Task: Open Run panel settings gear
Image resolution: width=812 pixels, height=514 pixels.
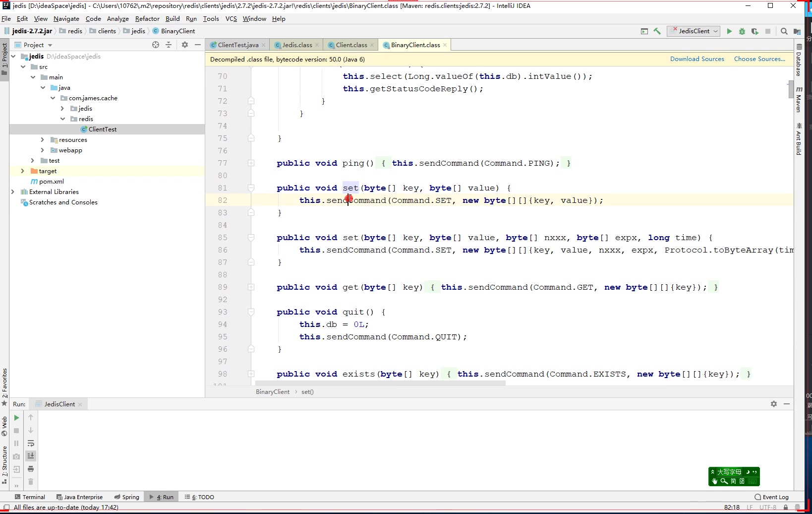Action: [774, 404]
